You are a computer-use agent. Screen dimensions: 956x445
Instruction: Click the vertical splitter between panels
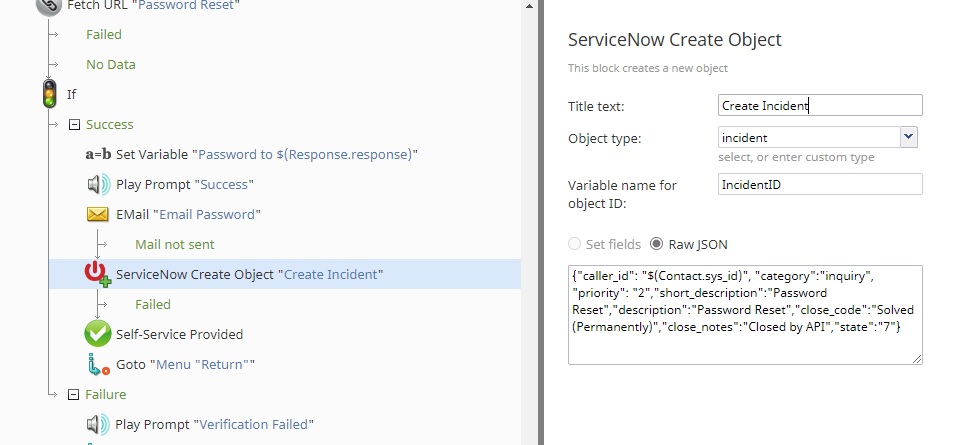(x=540, y=222)
